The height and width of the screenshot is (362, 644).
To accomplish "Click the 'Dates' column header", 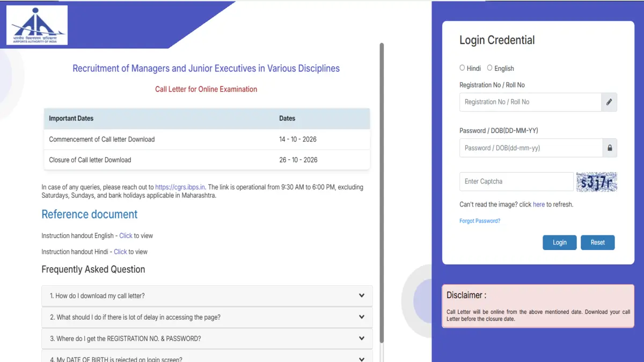I will click(x=287, y=119).
